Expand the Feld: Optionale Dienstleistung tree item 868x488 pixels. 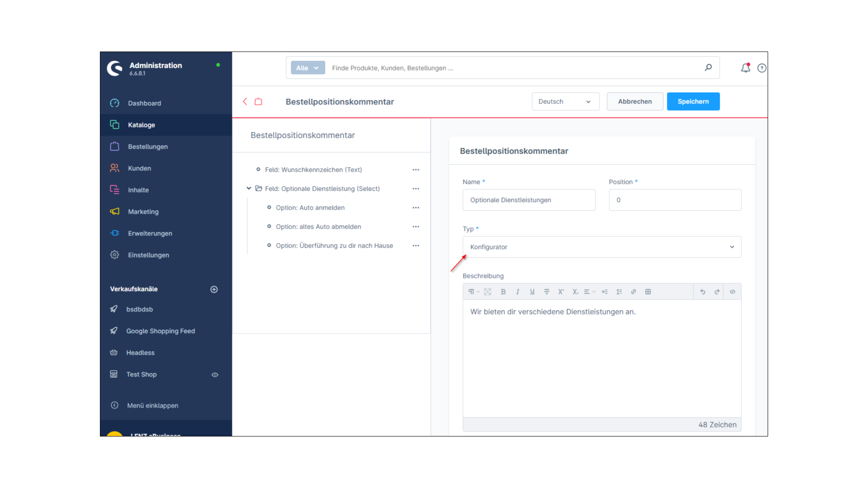click(x=249, y=188)
